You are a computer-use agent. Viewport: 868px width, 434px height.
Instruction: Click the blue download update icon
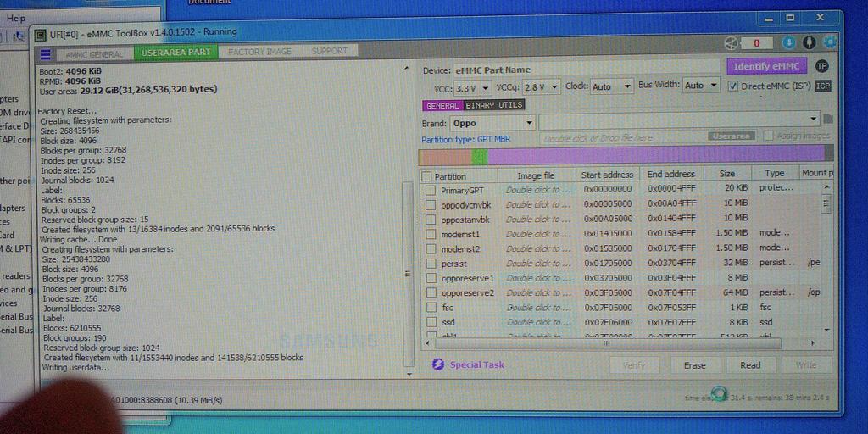click(x=789, y=42)
